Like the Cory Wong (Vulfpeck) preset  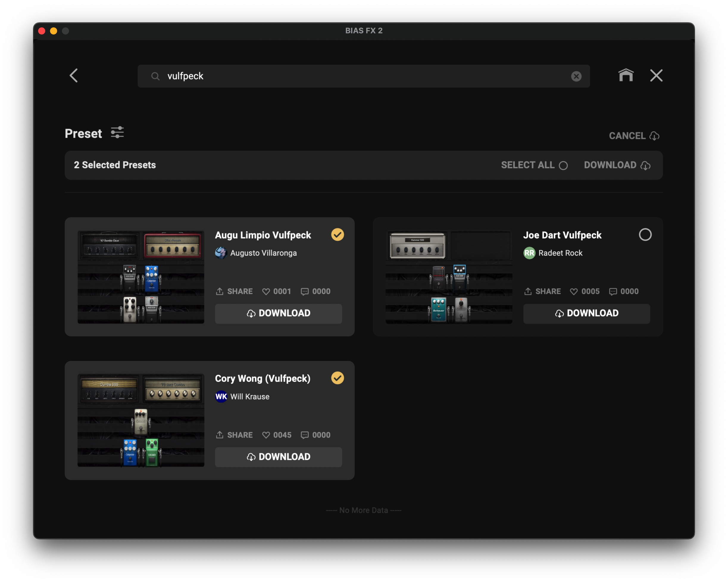coord(266,435)
